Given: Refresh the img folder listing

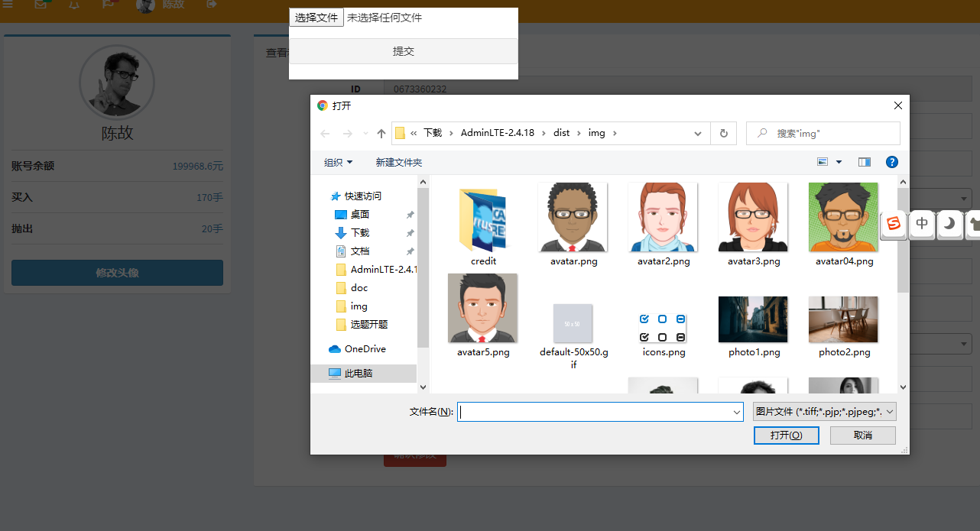Looking at the screenshot, I should (723, 133).
